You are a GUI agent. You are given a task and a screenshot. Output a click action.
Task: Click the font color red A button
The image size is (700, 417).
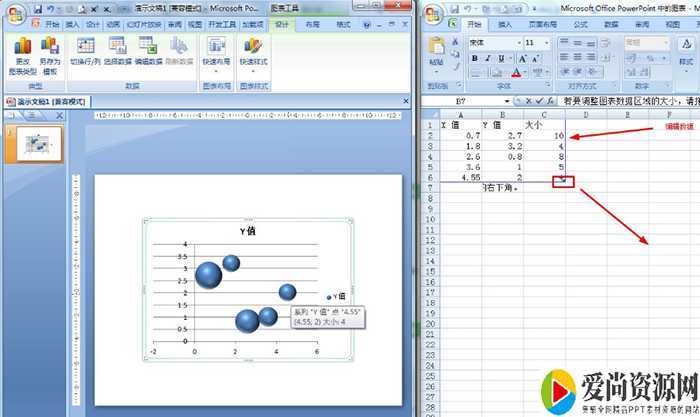point(517,73)
